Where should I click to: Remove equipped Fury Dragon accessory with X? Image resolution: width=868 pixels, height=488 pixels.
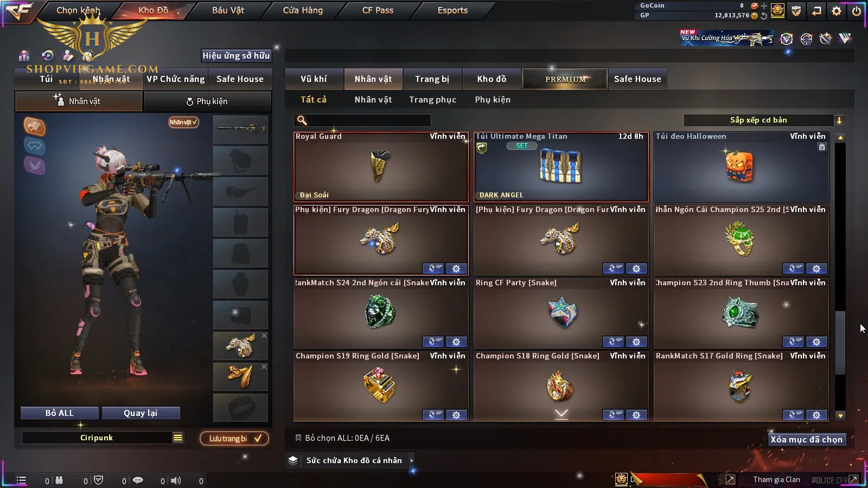tap(264, 336)
